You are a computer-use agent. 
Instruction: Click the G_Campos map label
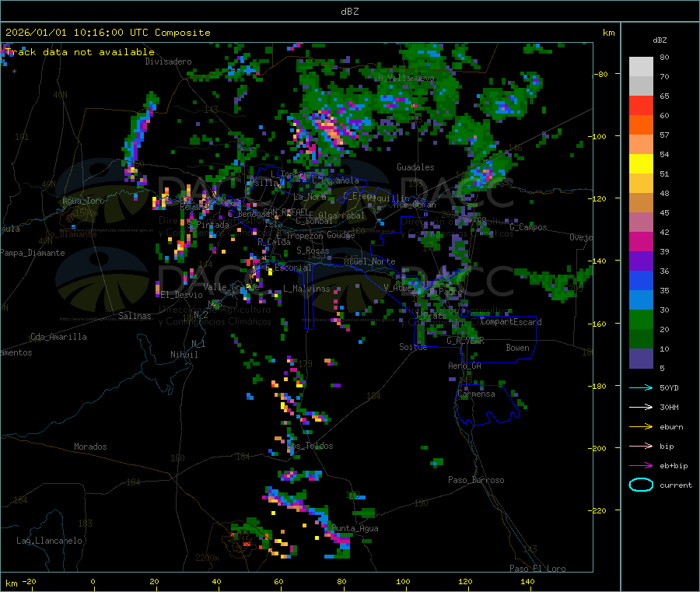pyautogui.click(x=528, y=227)
